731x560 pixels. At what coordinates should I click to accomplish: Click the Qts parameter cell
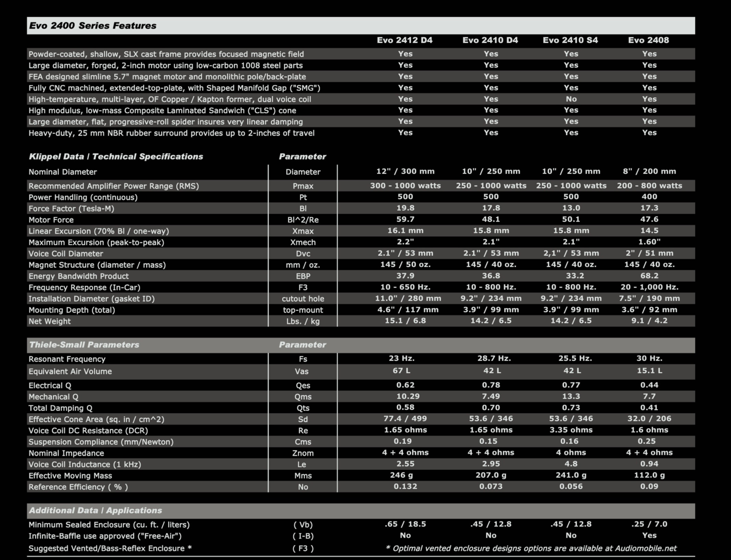pos(303,408)
